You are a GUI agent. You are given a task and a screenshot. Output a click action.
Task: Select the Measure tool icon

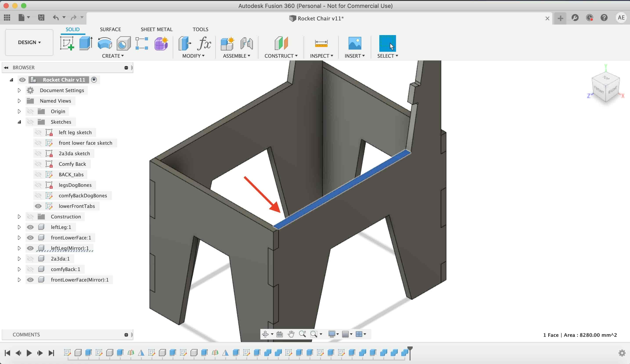point(321,43)
